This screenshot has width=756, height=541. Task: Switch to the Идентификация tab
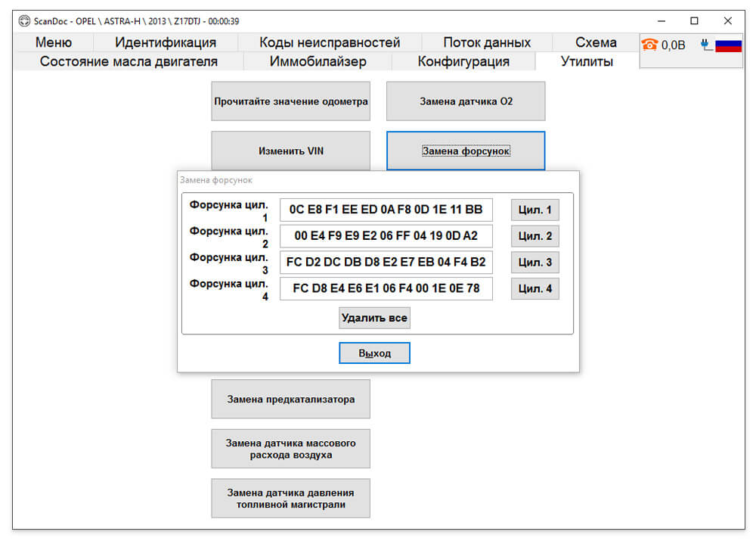pos(166,42)
